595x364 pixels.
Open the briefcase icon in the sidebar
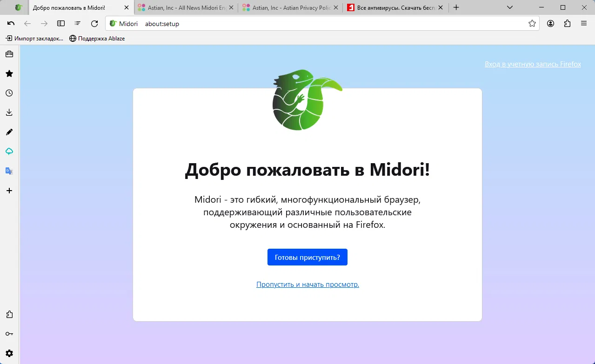9,54
